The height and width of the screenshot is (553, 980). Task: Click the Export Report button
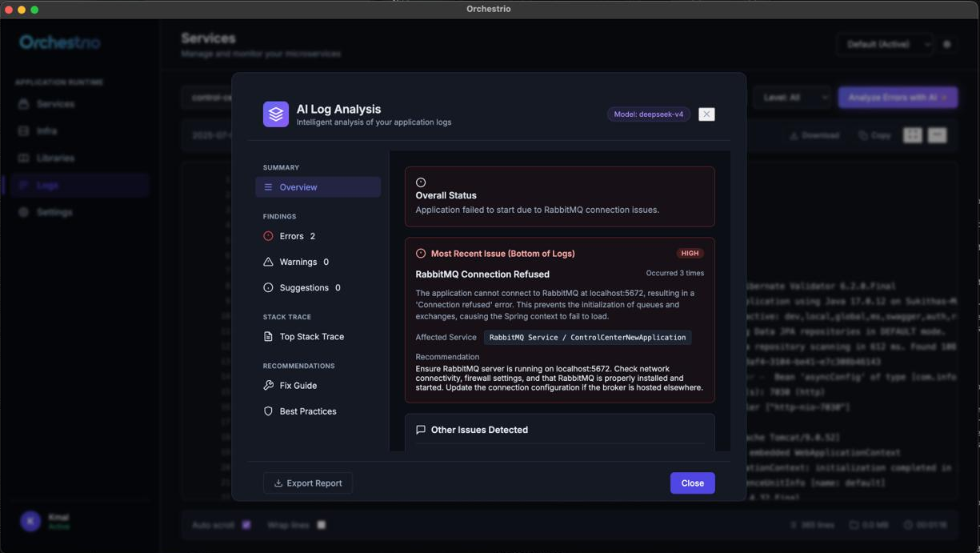[308, 483]
